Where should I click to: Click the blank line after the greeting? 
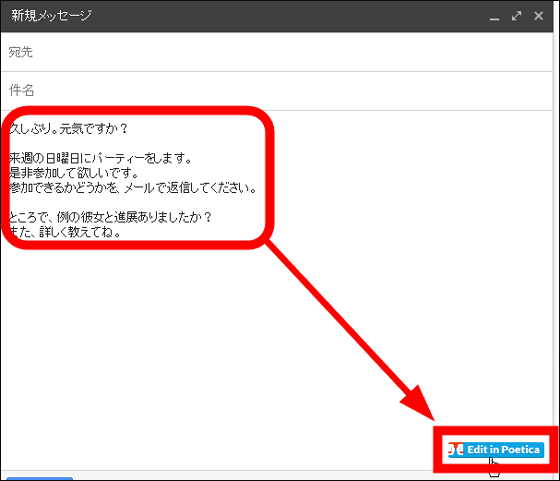(136, 143)
